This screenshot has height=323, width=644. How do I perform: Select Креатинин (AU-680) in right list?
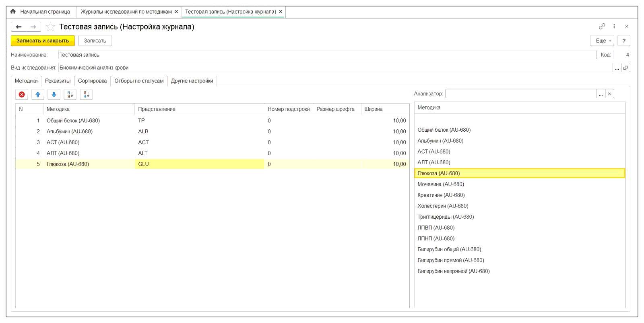[520, 195]
